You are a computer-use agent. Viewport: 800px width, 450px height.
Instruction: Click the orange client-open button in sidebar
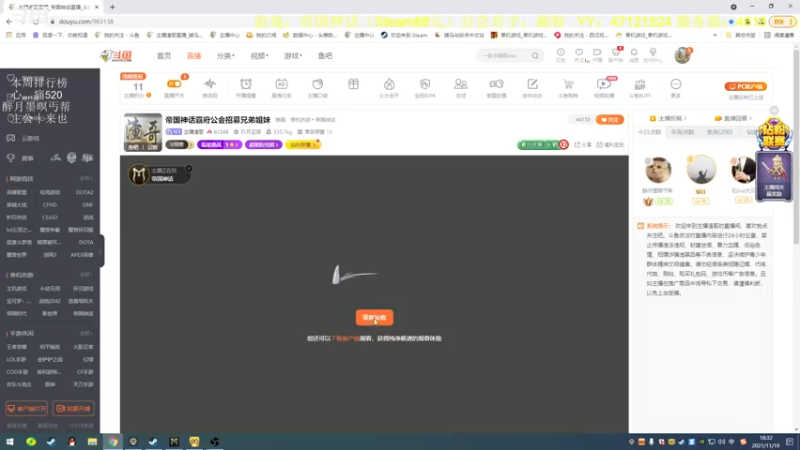27,409
